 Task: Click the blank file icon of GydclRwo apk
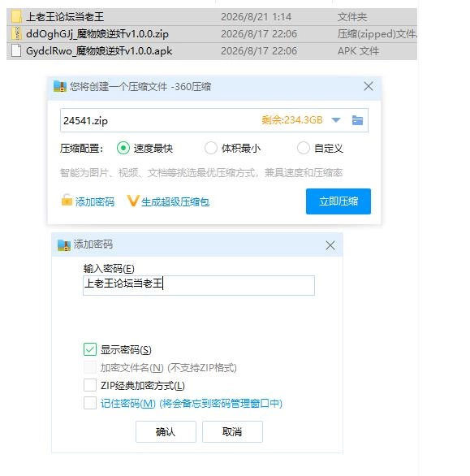click(16, 50)
